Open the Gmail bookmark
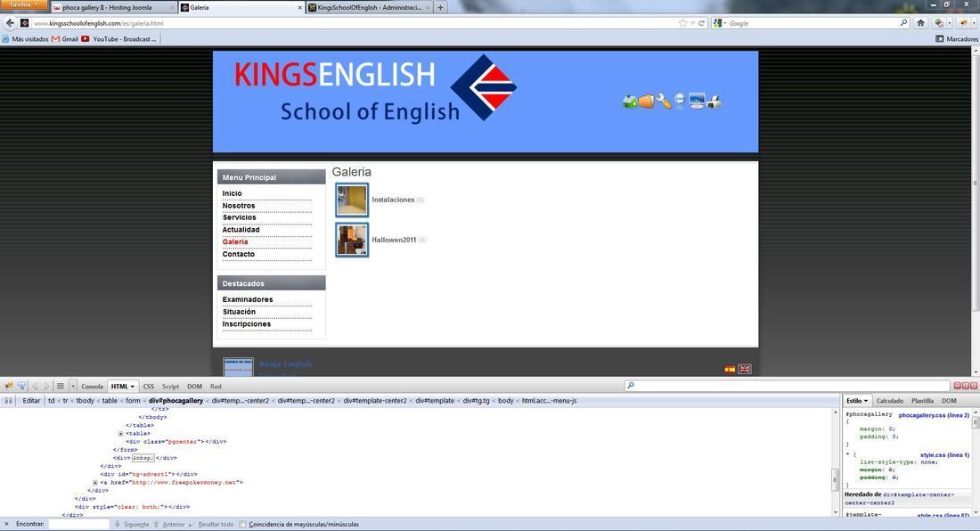 (x=65, y=38)
